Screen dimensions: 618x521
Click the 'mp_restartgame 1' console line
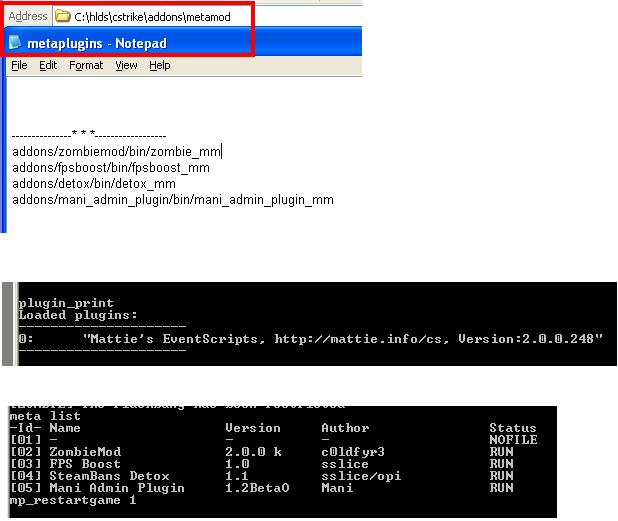(x=73, y=500)
